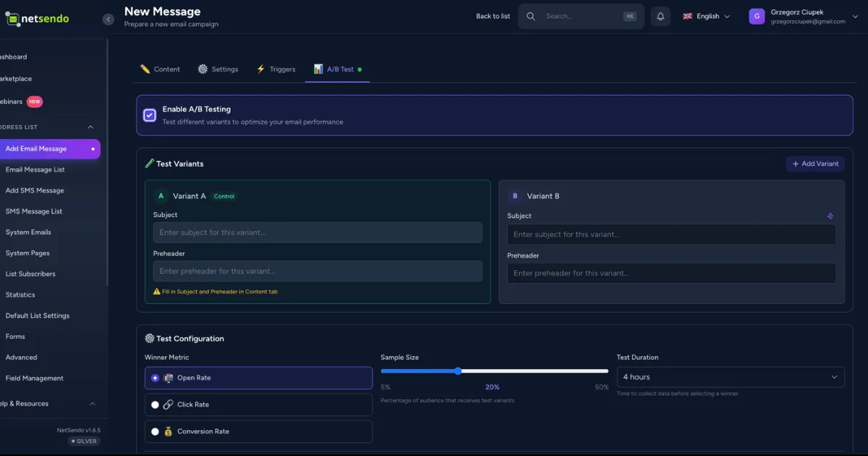Focus the Variant A Subject field
Screen dimensions: 868x456
click(x=318, y=232)
